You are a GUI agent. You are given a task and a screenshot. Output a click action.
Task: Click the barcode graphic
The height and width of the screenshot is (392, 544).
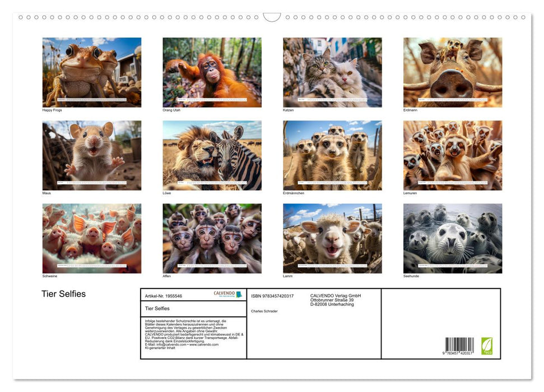point(459,343)
